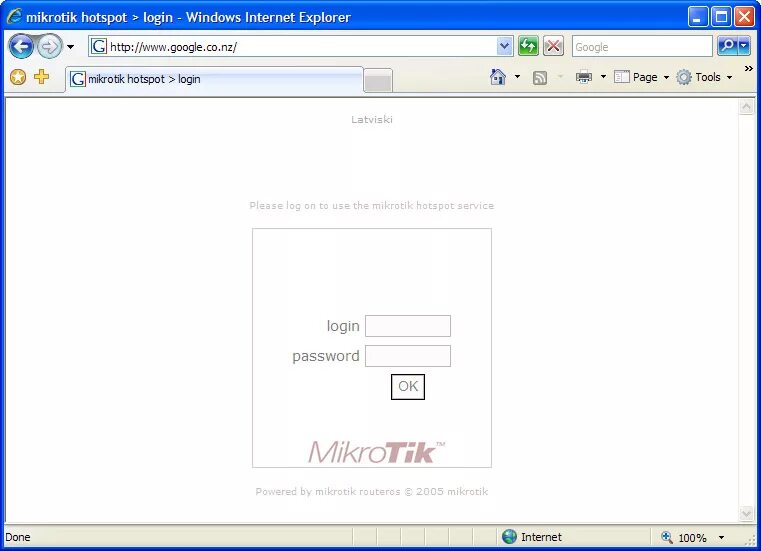Switch language via Latviski link
Screen dimensions: 761x551
[372, 119]
